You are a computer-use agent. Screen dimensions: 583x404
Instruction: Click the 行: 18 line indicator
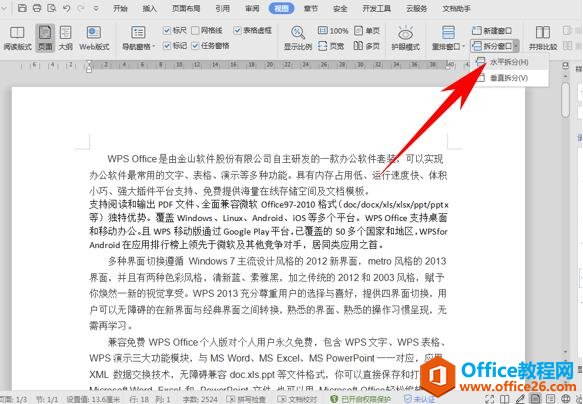pos(139,400)
